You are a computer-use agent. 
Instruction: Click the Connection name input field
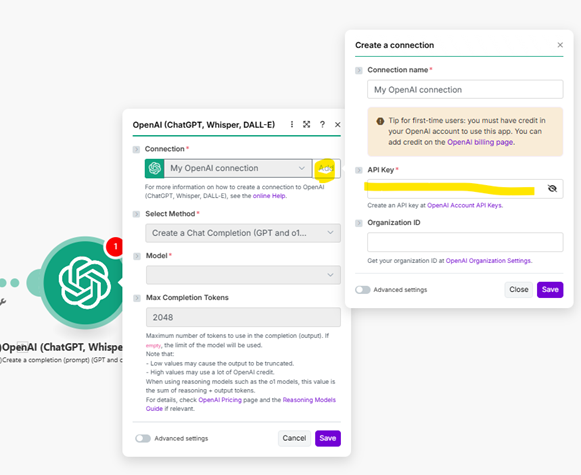pos(465,90)
